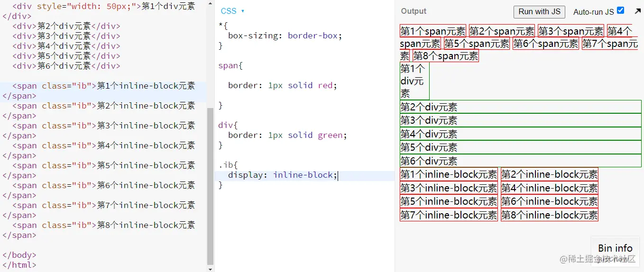The height and width of the screenshot is (272, 644).
Task: Click the 第2个span元素 box in Output
Action: click(x=502, y=31)
